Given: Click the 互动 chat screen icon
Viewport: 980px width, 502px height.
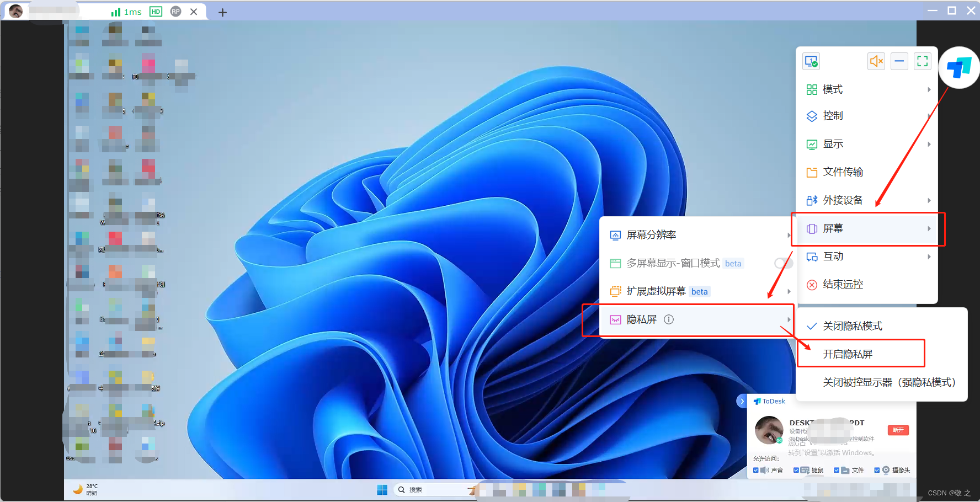Looking at the screenshot, I should 812,257.
